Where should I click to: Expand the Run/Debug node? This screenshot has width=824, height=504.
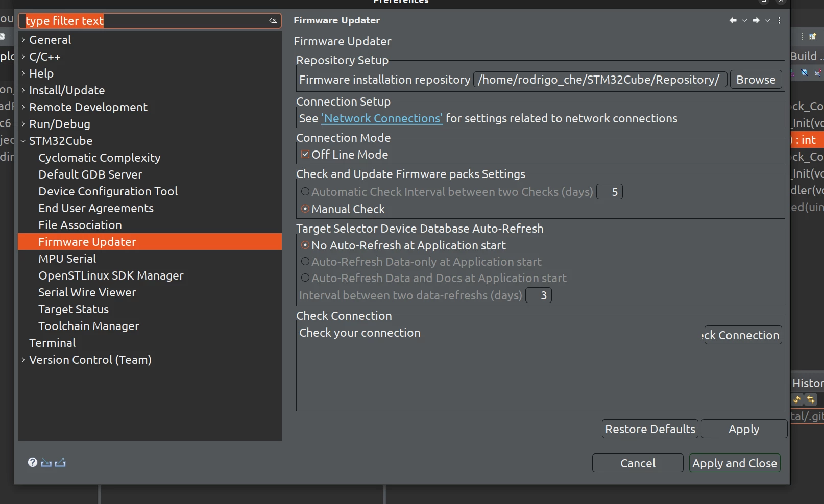pyautogui.click(x=23, y=124)
